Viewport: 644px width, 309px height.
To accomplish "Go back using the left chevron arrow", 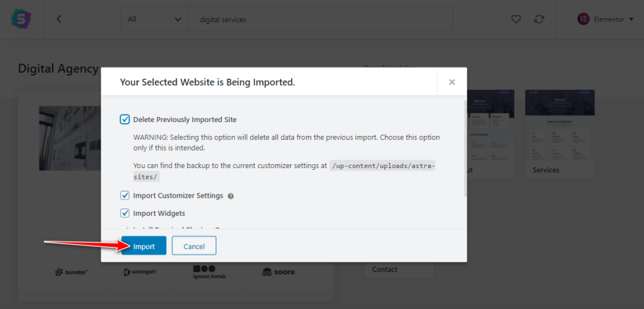I will click(x=58, y=19).
